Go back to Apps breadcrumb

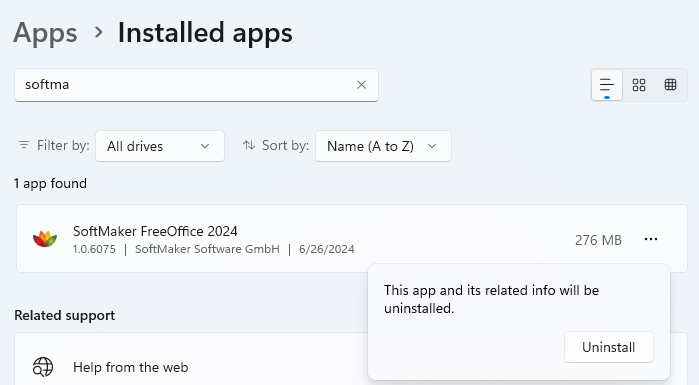click(x=45, y=33)
